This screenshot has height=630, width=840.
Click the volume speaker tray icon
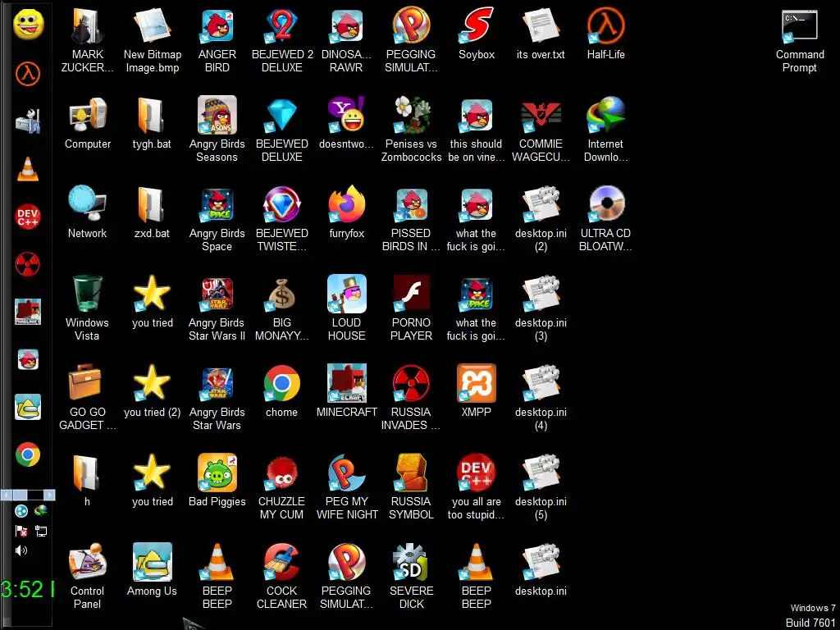click(x=21, y=550)
